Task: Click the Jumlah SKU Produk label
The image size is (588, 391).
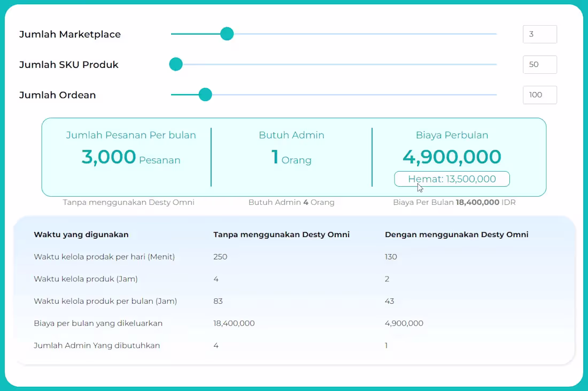Action: (68, 65)
